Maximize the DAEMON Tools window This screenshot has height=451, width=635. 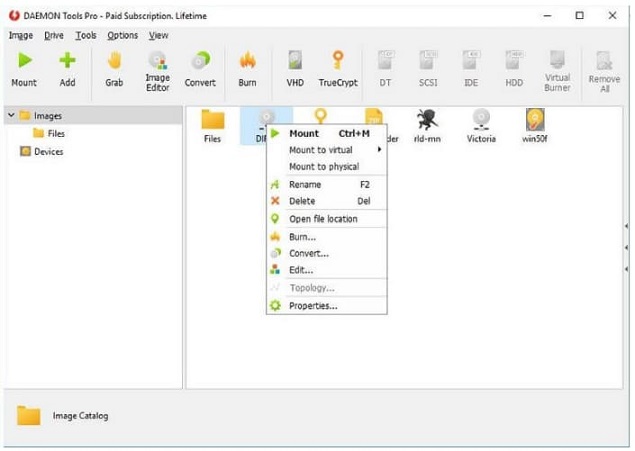pos(580,16)
